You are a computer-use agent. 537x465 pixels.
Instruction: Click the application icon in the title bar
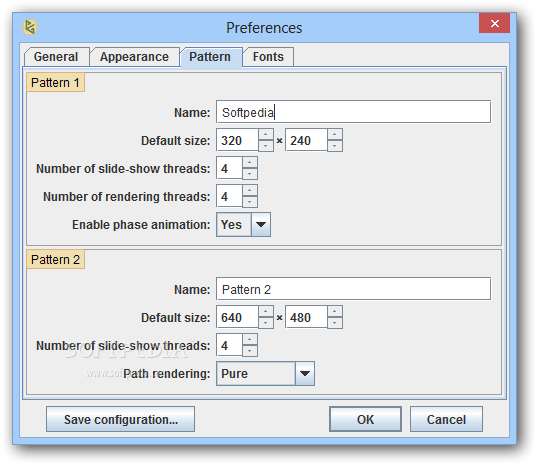30,27
